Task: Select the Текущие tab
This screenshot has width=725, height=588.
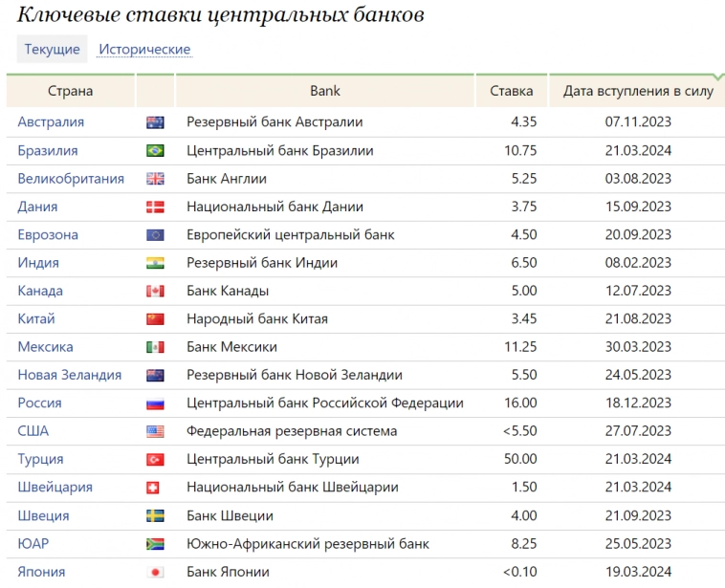Action: (x=52, y=50)
